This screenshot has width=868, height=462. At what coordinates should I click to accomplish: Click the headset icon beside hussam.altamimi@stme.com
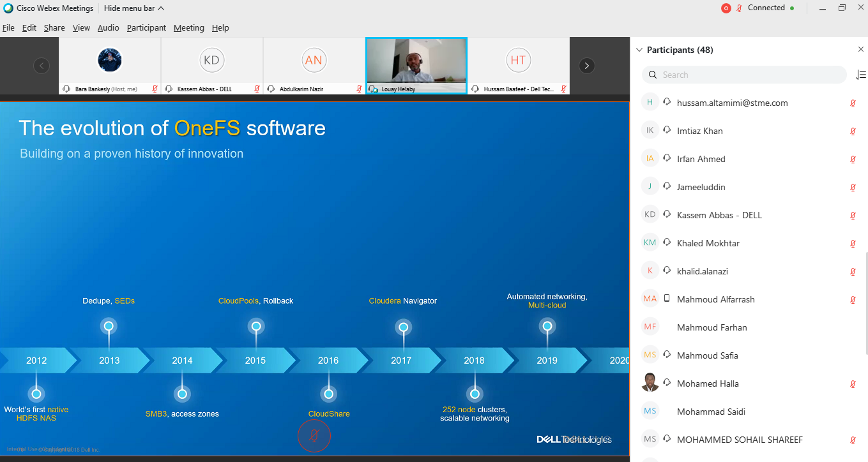667,102
